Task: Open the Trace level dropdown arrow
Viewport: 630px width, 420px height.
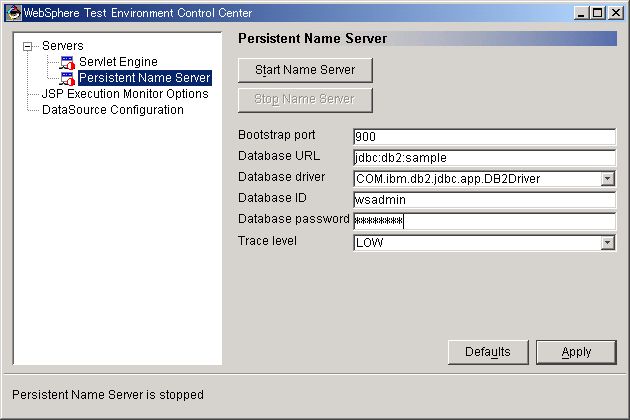Action: coord(608,243)
